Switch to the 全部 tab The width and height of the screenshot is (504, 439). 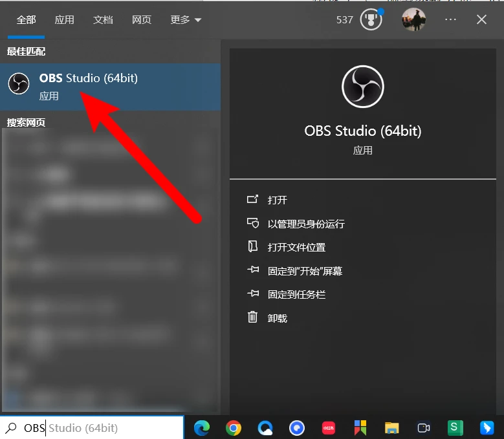(x=26, y=20)
